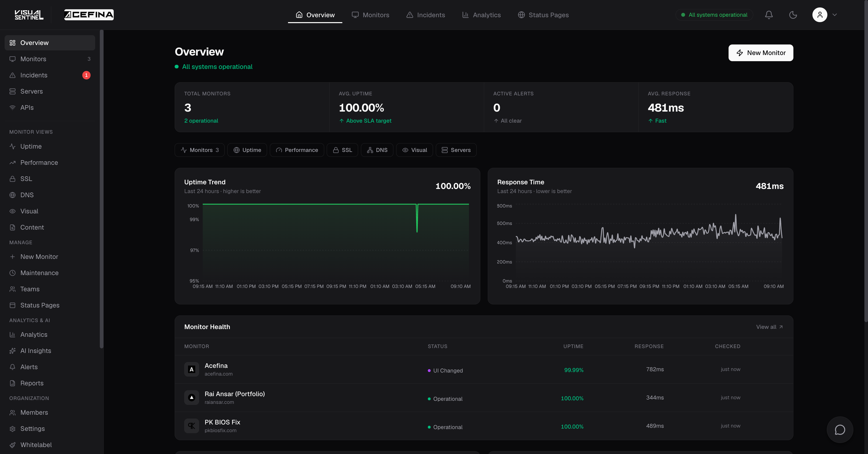Click the New Monitor button
This screenshot has height=454, width=868.
pos(760,53)
